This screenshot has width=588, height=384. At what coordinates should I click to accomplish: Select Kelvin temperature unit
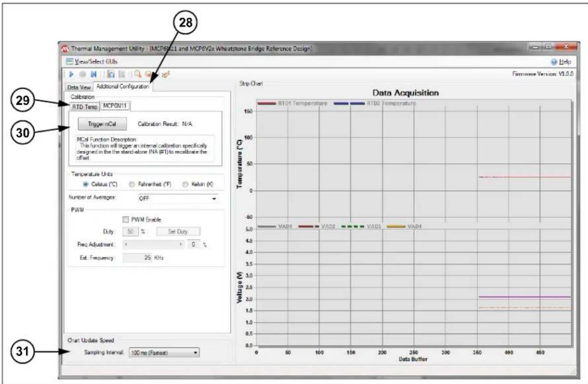point(198,184)
